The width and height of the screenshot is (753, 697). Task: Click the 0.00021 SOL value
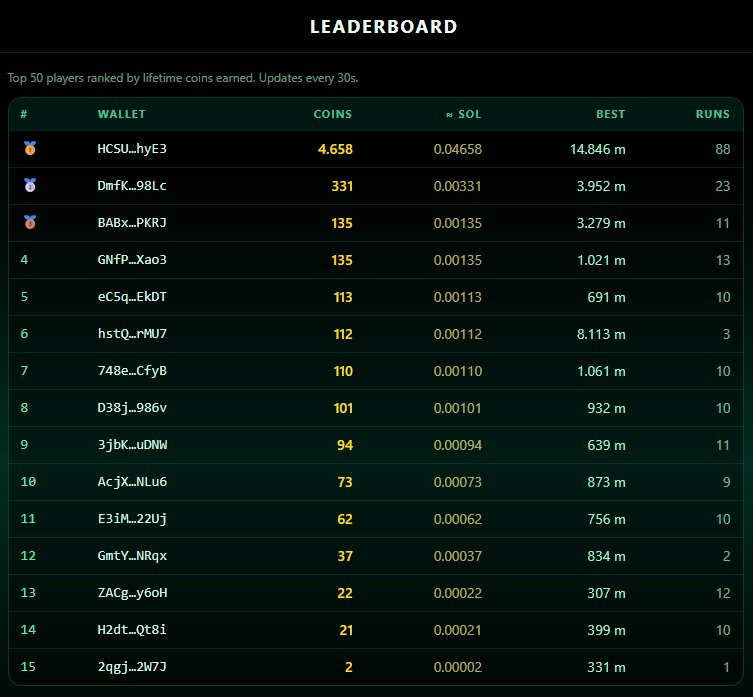pos(458,630)
